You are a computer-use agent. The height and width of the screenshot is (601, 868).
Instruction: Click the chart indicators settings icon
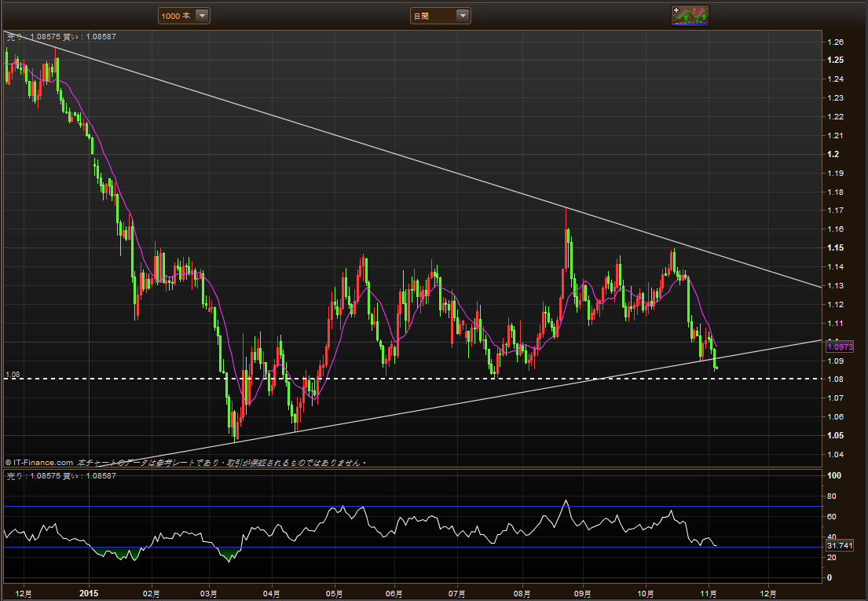coord(690,16)
